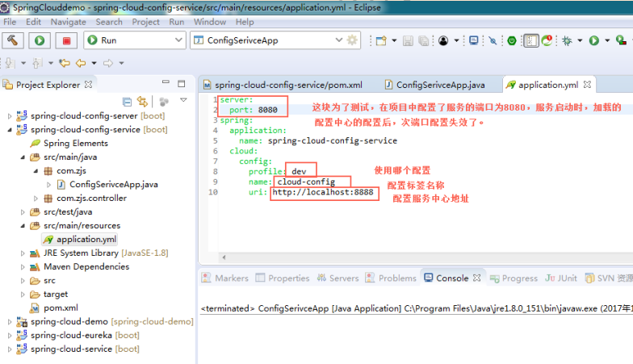Viewport: 633px width, 364px height.
Task: Maximize the Project Explorer panel
Action: point(181,84)
